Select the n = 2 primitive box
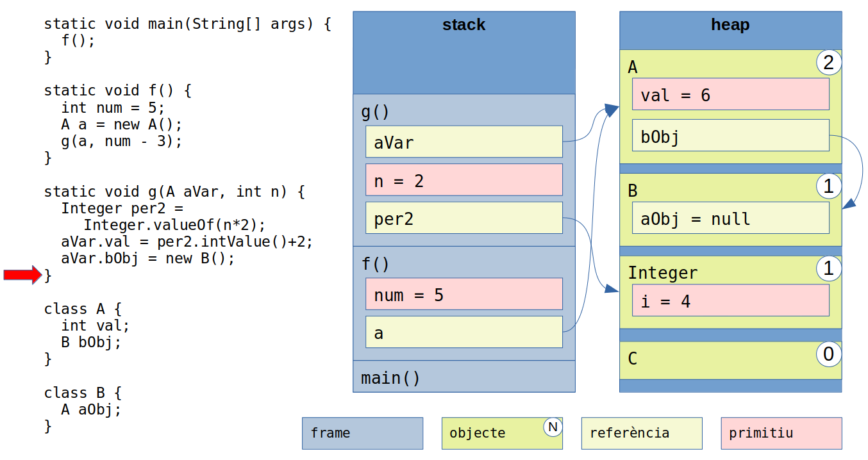The width and height of the screenshot is (868, 460). (x=463, y=180)
